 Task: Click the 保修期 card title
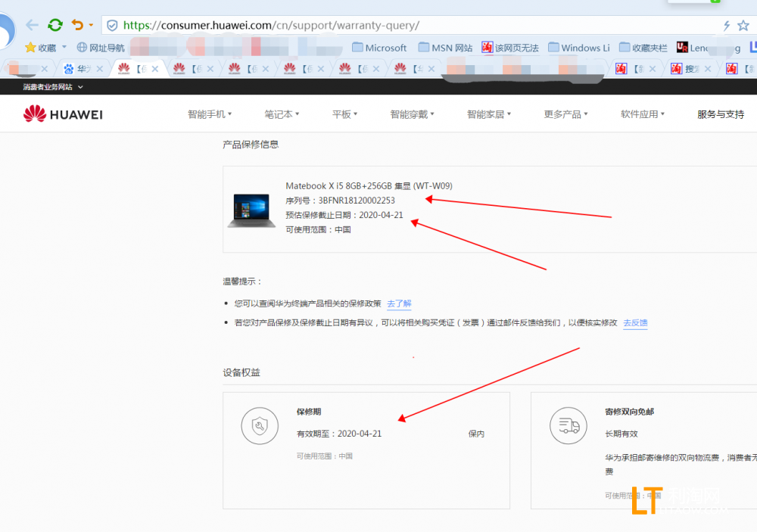[309, 412]
